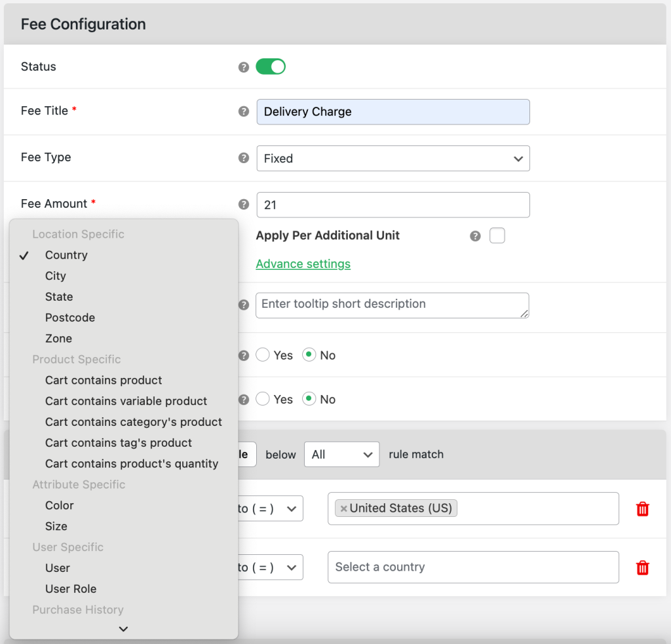Delete the United States rule via trash icon
The height and width of the screenshot is (644, 671).
[x=642, y=509]
